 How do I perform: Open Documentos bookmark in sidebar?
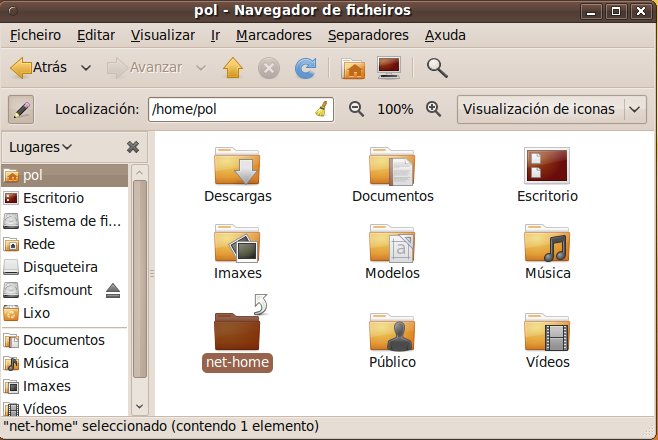(65, 340)
